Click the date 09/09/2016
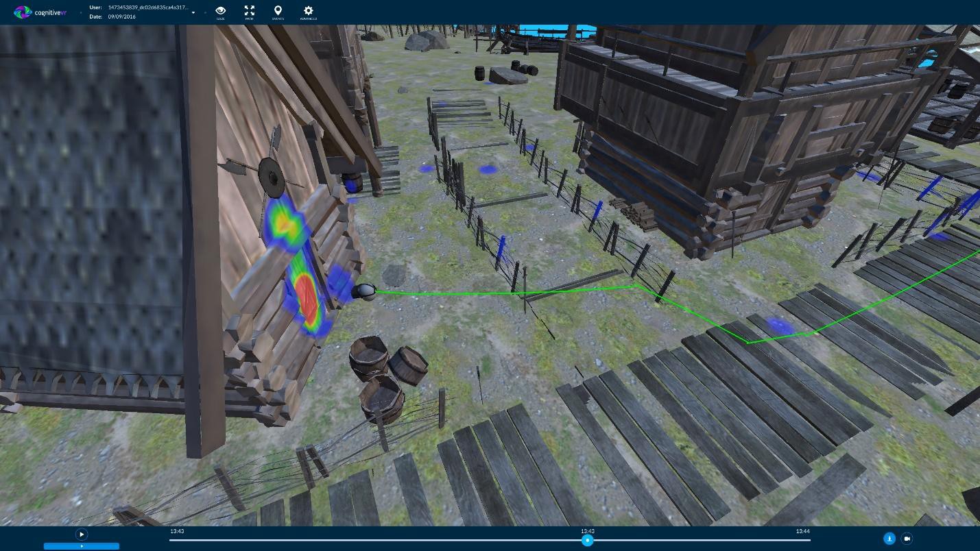 point(122,16)
